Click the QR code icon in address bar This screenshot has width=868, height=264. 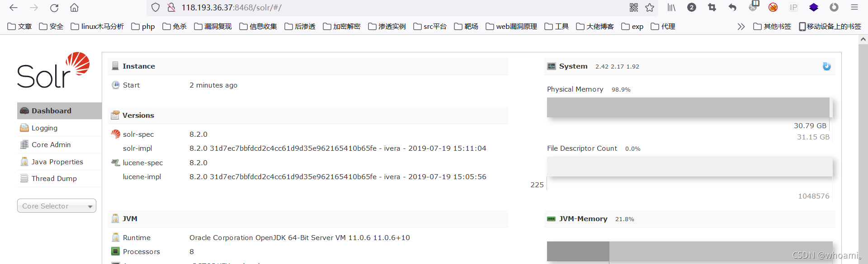coord(634,8)
